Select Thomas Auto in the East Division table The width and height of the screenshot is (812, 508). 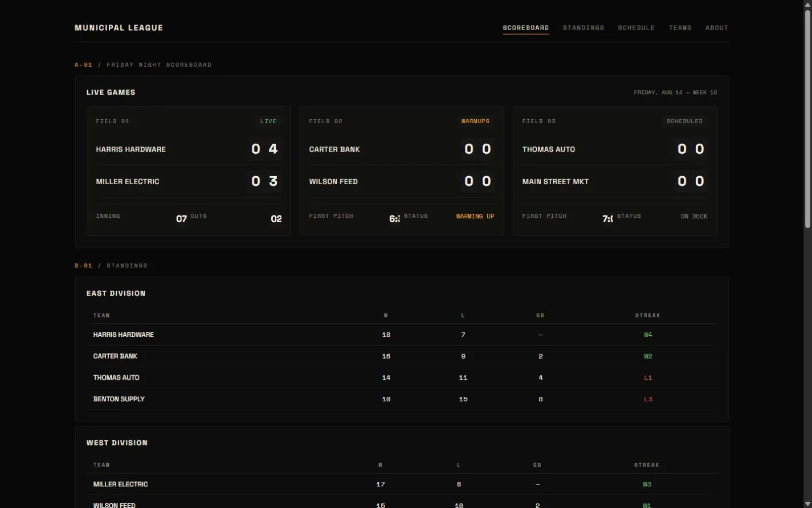coord(116,377)
